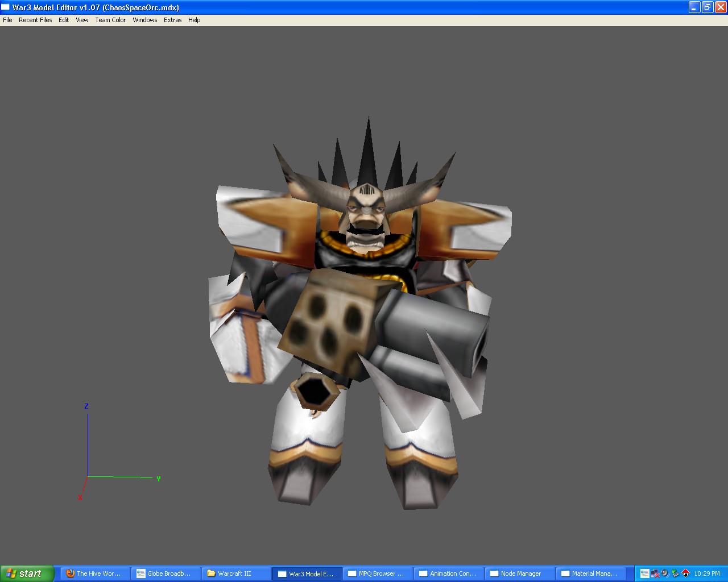Open the Help menu
Image resolution: width=728 pixels, height=582 pixels.
(195, 20)
